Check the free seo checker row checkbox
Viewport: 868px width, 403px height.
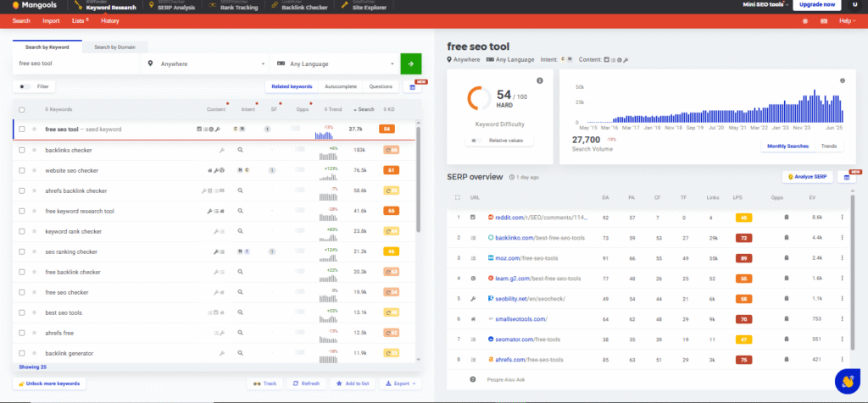(x=21, y=292)
